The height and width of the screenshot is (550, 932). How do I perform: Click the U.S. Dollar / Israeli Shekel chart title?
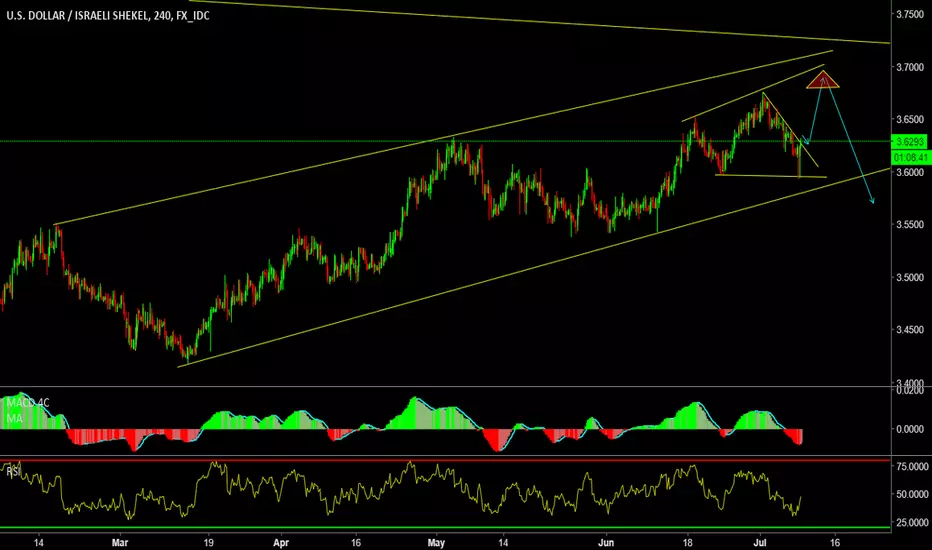click(x=108, y=15)
